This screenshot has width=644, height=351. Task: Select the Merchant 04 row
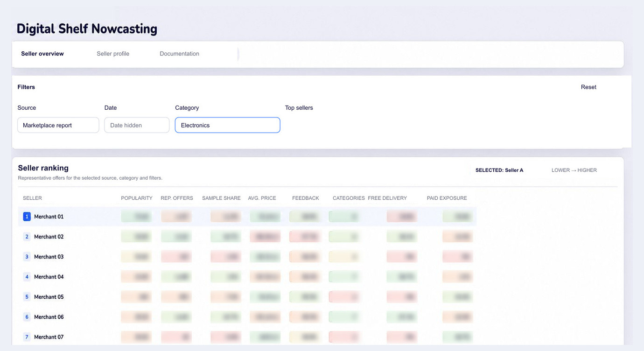coord(247,277)
